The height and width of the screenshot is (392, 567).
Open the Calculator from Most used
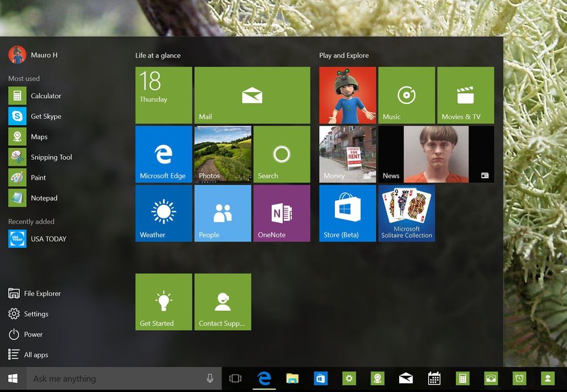[45, 95]
